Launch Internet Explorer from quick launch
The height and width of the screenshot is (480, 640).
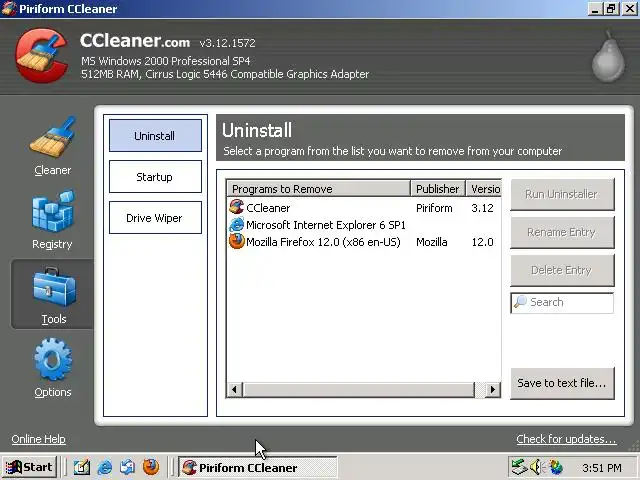click(105, 467)
